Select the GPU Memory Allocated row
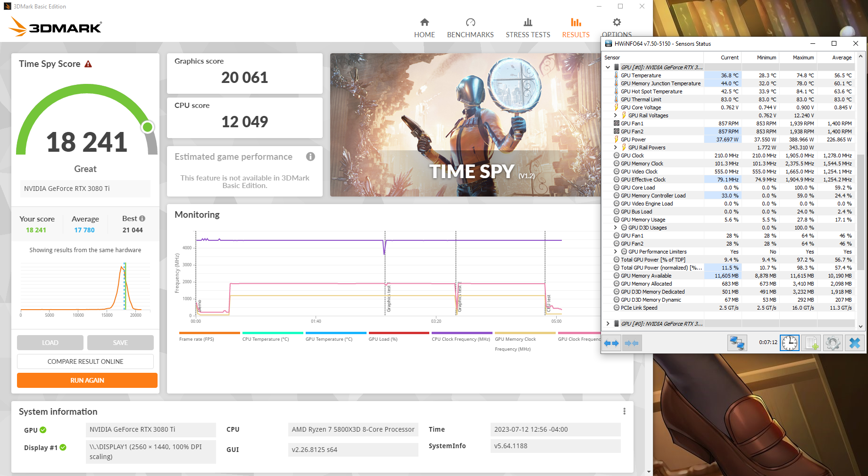This screenshot has width=868, height=476. [x=729, y=284]
